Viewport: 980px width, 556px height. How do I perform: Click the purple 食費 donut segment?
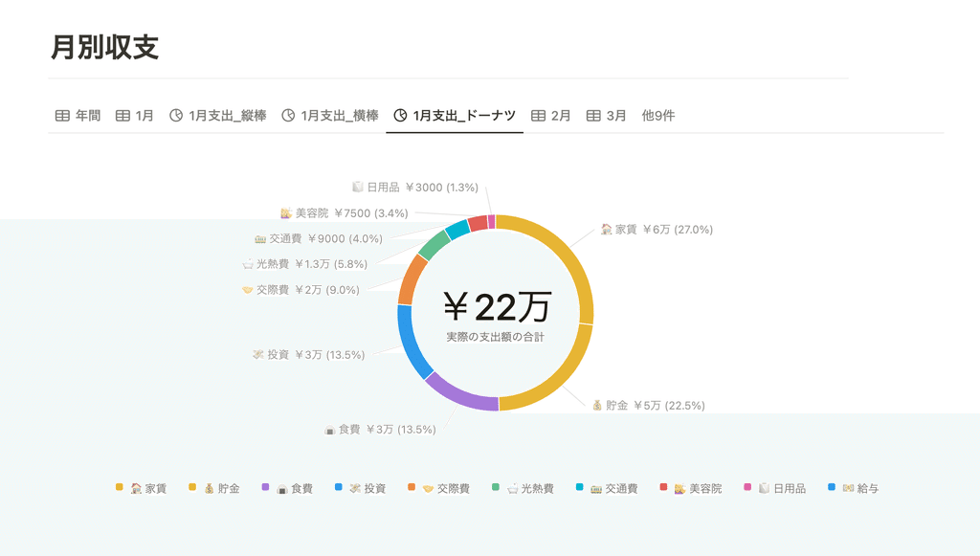[x=459, y=393]
